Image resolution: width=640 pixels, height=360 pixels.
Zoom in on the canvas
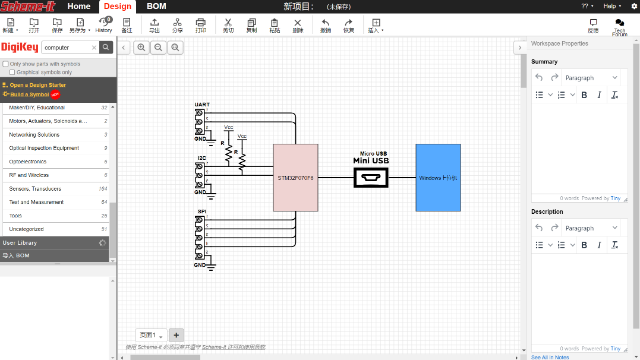pyautogui.click(x=141, y=47)
